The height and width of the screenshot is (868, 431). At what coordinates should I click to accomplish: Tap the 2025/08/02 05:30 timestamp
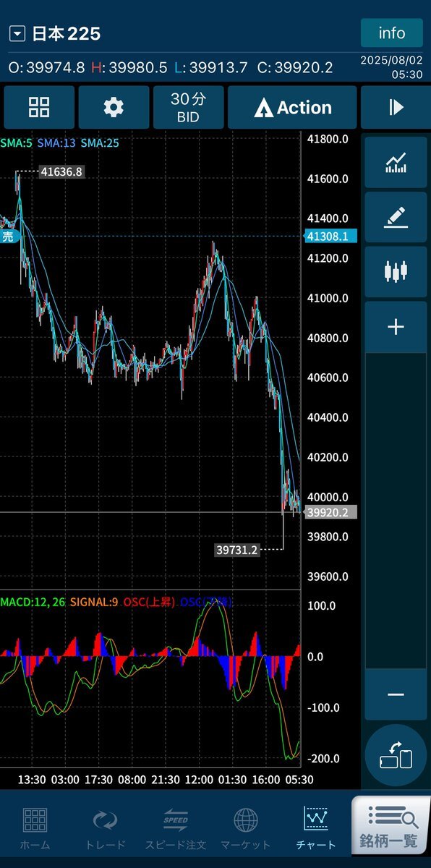pyautogui.click(x=392, y=67)
